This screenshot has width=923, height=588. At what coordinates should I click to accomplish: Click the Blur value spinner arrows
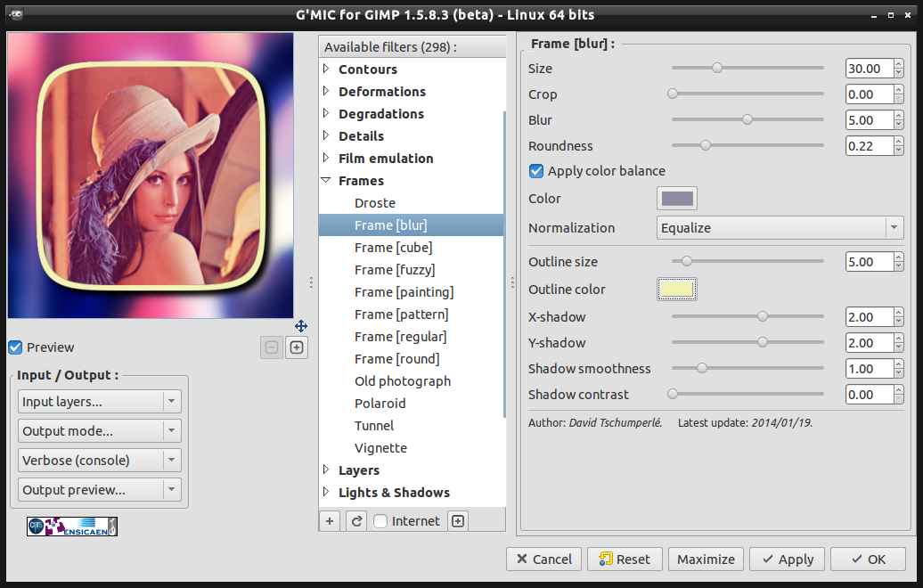click(x=898, y=120)
